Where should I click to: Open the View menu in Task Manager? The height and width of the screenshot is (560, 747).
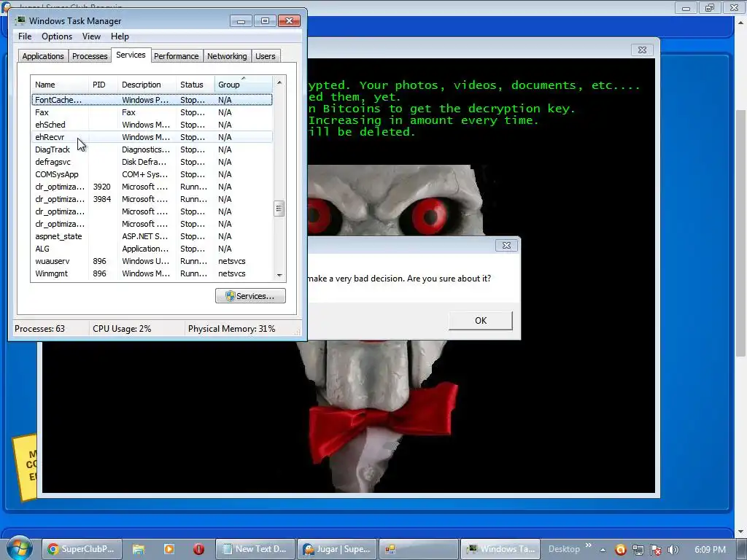coord(91,36)
